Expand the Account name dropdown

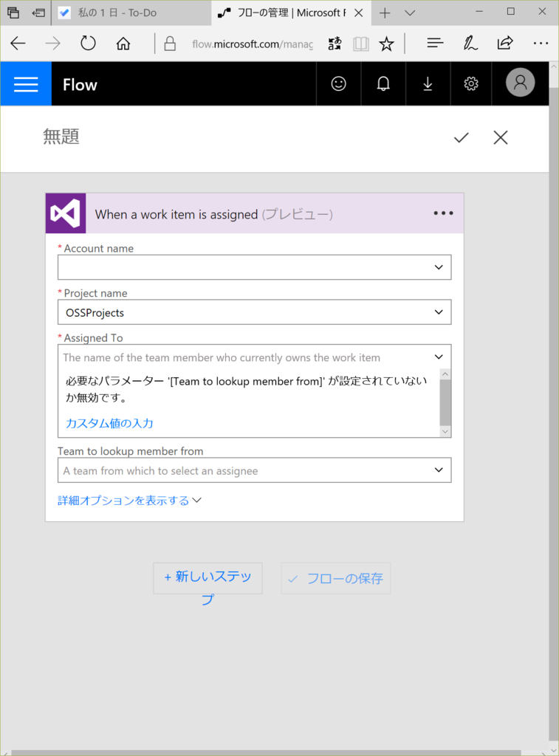[x=439, y=267]
